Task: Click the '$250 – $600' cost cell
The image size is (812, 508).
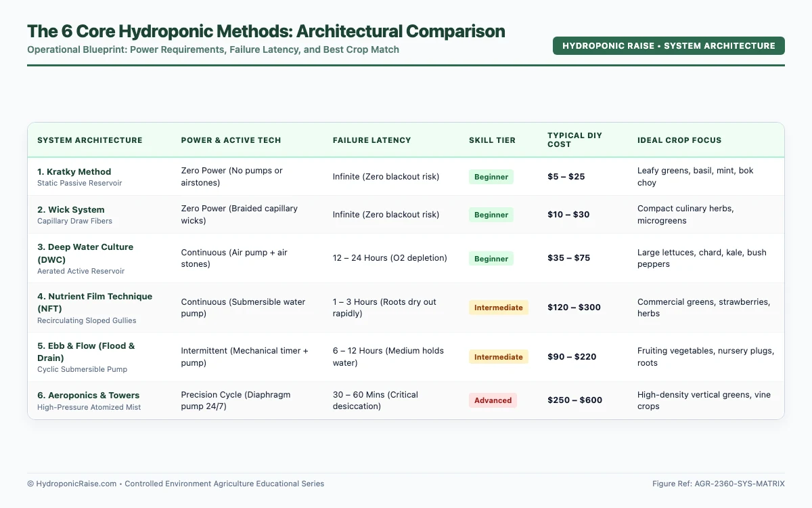Action: [574, 400]
